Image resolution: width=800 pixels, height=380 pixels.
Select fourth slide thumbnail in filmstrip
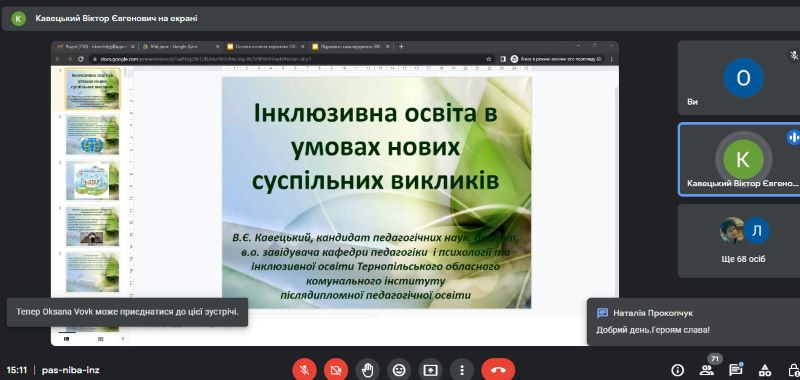tap(92, 226)
